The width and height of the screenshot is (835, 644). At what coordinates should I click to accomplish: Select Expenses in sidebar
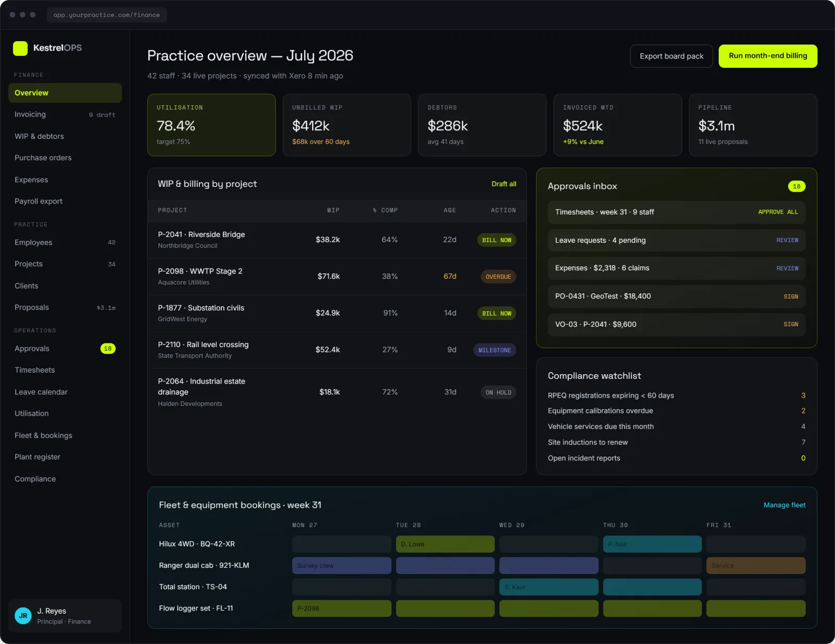tap(65, 180)
